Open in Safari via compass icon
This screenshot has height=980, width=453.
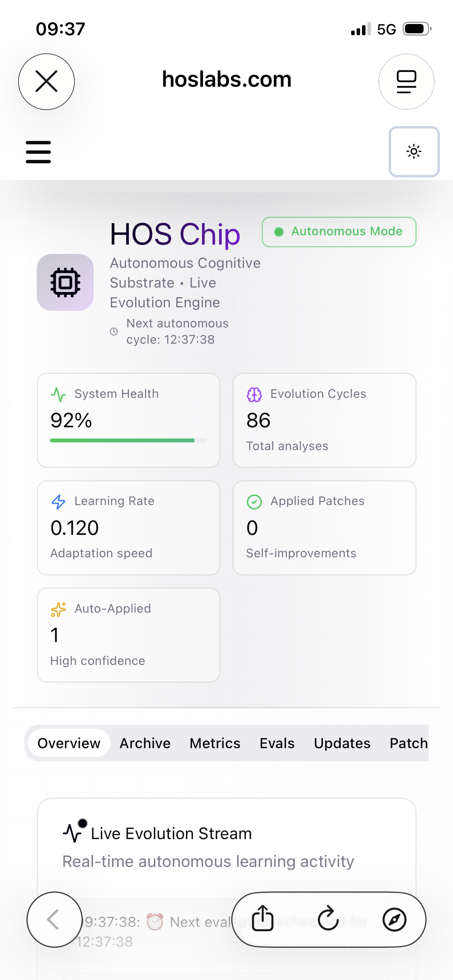[x=394, y=919]
